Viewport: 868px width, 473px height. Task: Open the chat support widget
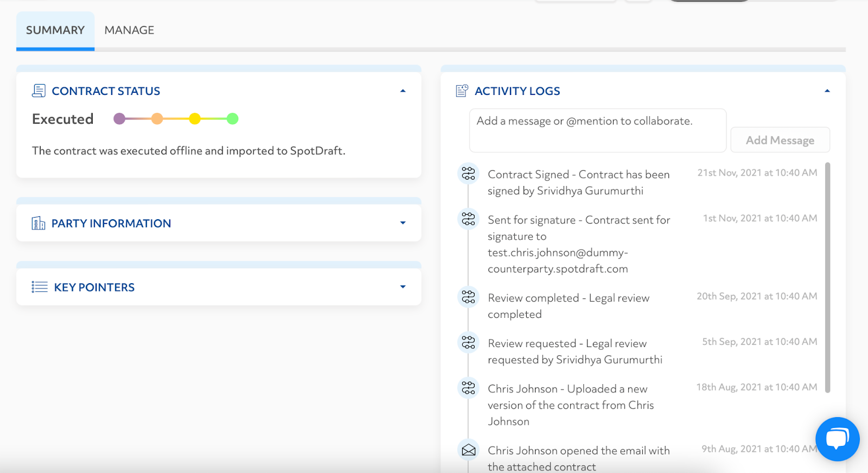pyautogui.click(x=837, y=439)
